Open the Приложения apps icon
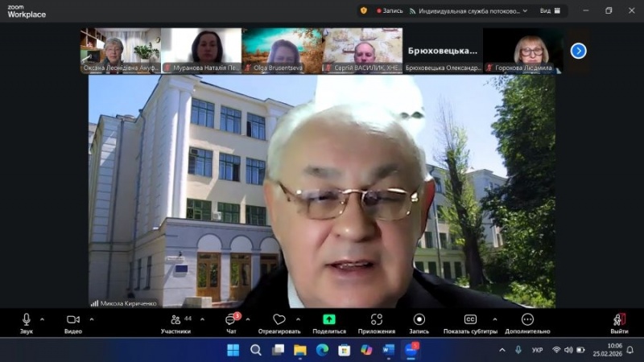644x362 pixels. click(377, 320)
